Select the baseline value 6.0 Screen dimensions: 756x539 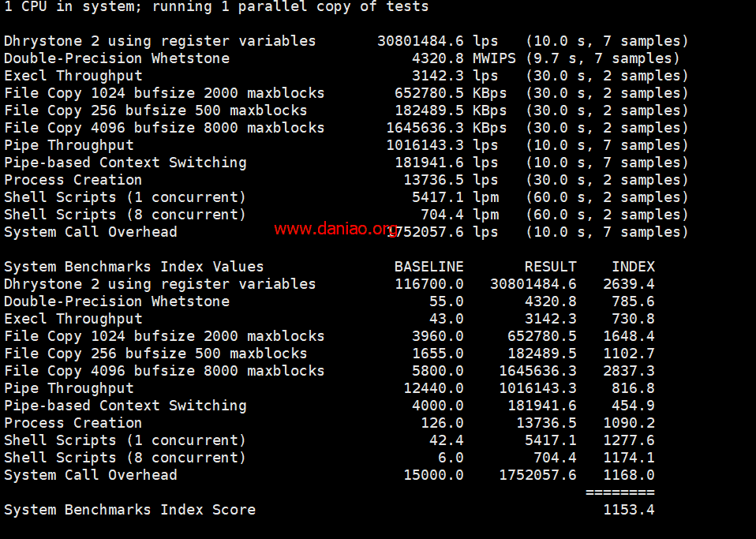pos(451,458)
